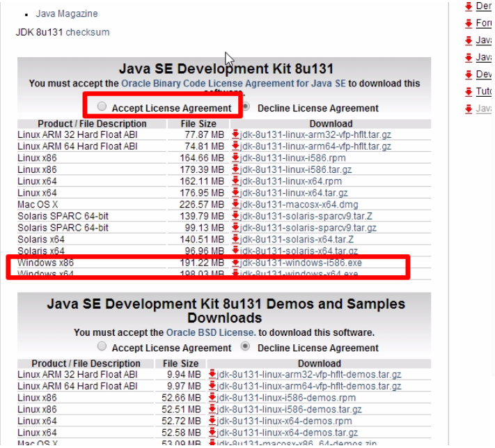Click the 52.66 MB file size cell
Image resolution: width=495 pixels, height=448 pixels.
tap(180, 398)
